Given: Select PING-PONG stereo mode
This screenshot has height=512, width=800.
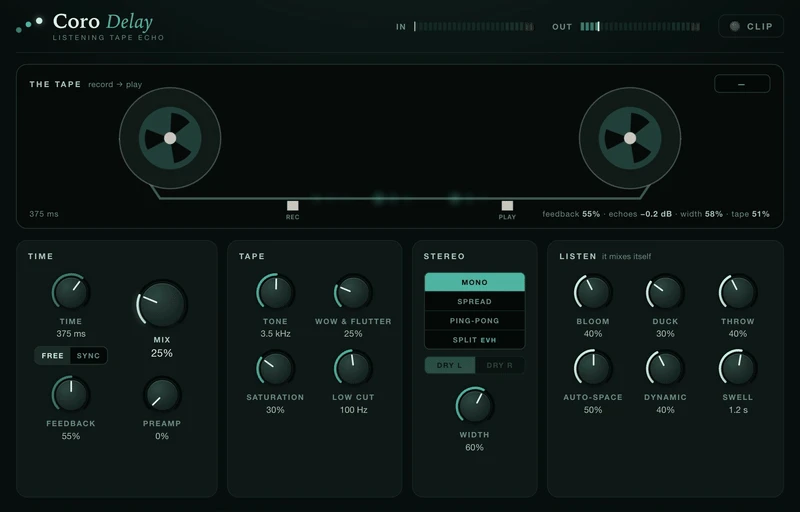Looking at the screenshot, I should tap(474, 321).
